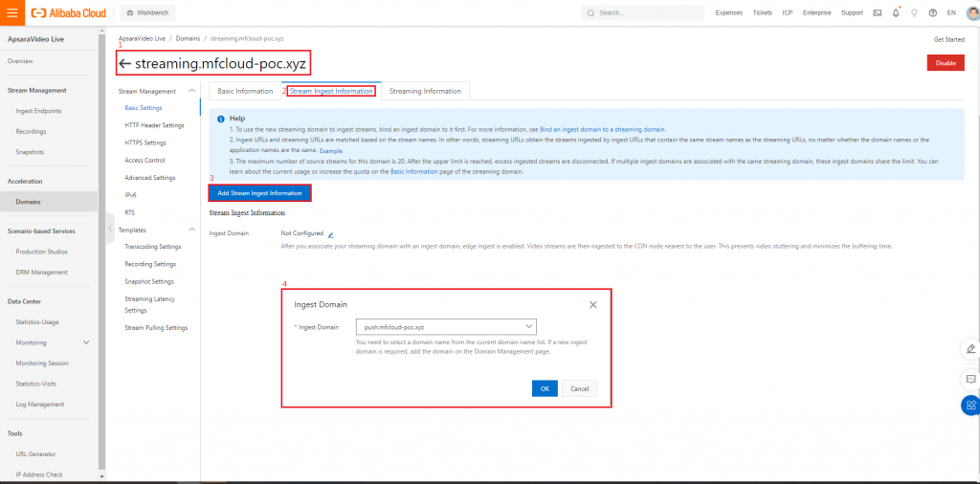
Task: Open Recordings in sidebar
Action: pyautogui.click(x=32, y=131)
